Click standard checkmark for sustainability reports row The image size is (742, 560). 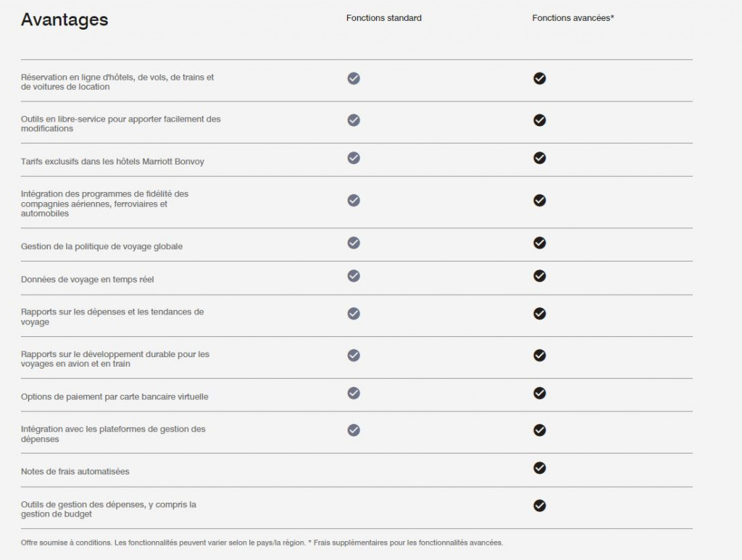click(354, 355)
